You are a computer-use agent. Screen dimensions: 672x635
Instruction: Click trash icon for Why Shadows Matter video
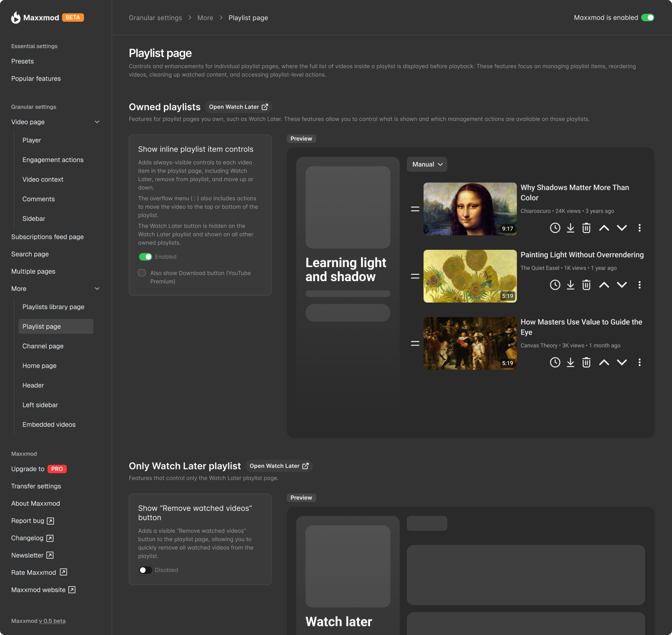pyautogui.click(x=586, y=228)
